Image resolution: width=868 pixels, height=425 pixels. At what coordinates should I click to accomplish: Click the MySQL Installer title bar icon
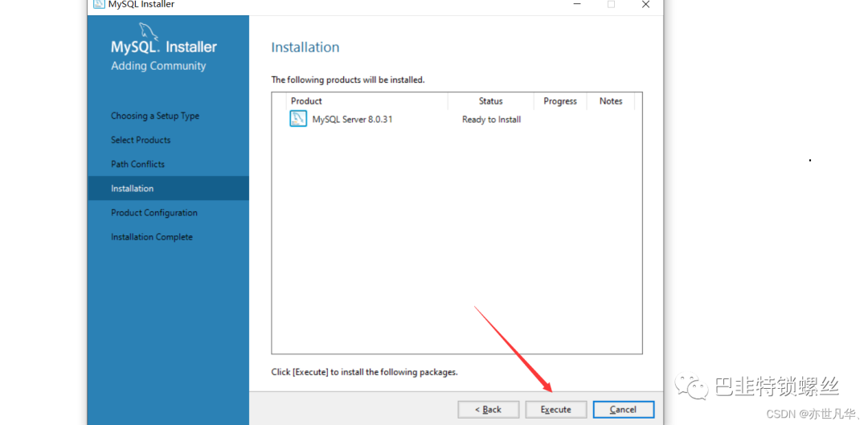99,5
